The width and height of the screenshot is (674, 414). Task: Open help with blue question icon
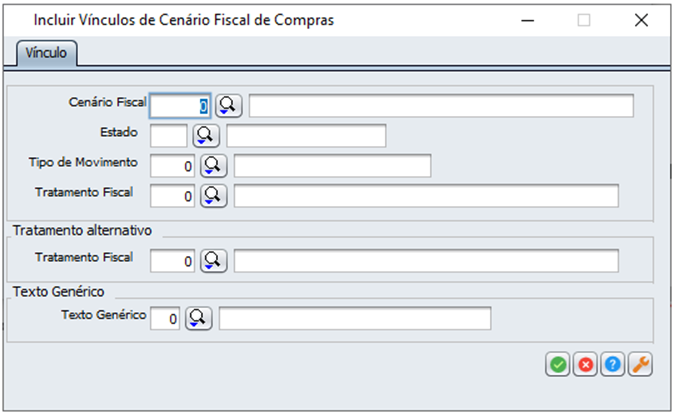(613, 365)
